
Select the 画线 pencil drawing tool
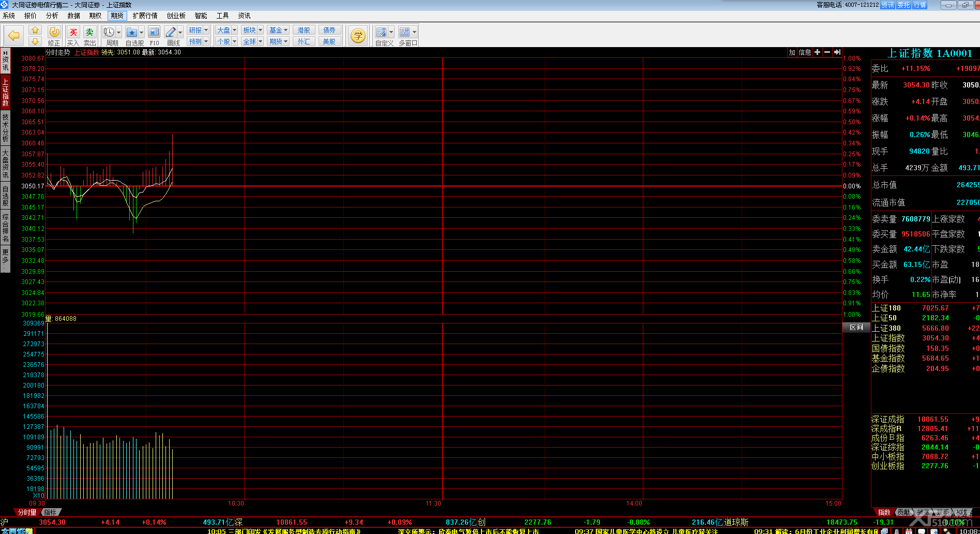[x=171, y=32]
